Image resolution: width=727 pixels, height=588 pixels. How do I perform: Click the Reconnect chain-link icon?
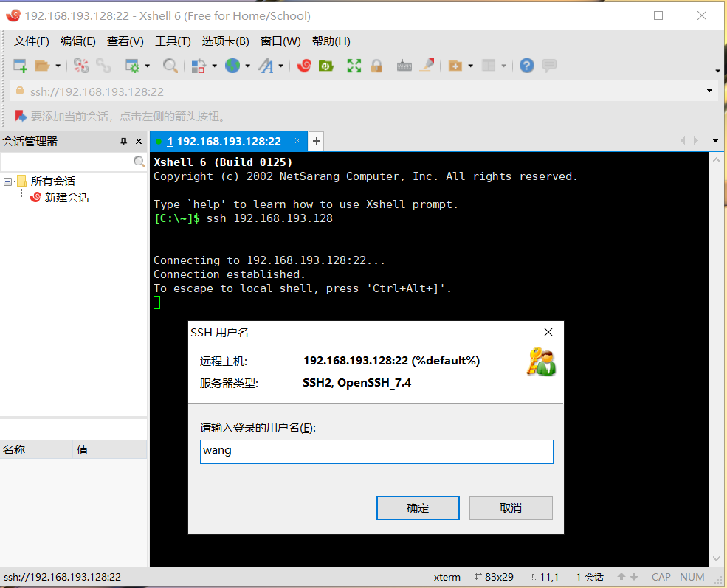(x=103, y=66)
